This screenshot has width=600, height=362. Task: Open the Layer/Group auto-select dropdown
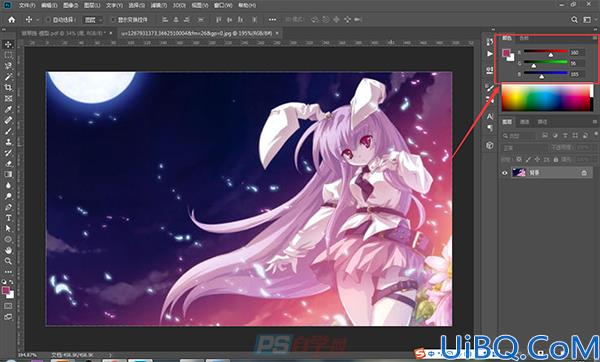coord(93,20)
